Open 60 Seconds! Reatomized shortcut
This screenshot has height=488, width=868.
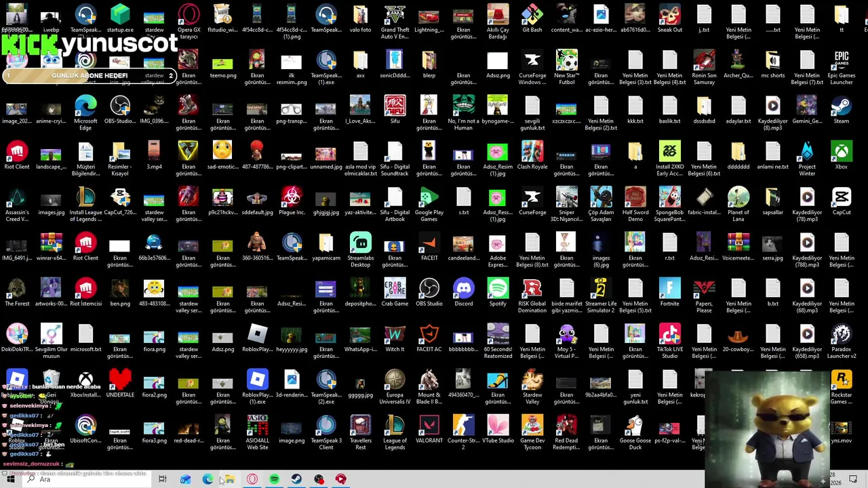(498, 341)
